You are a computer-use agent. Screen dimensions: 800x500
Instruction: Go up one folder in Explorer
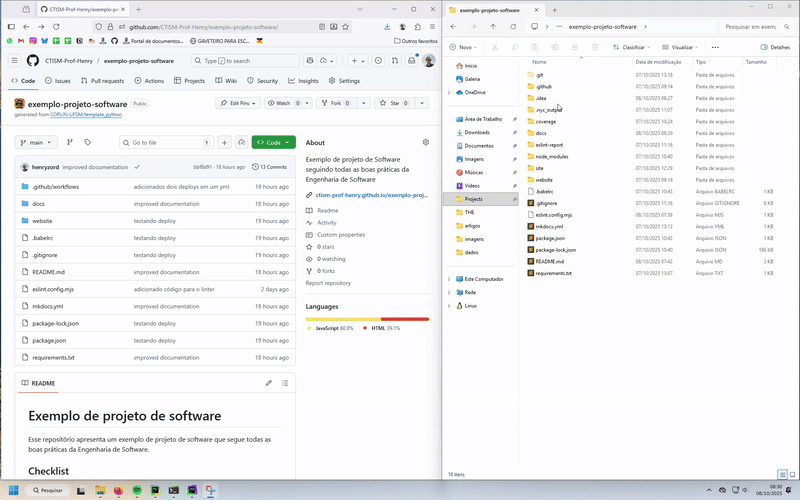click(493, 26)
